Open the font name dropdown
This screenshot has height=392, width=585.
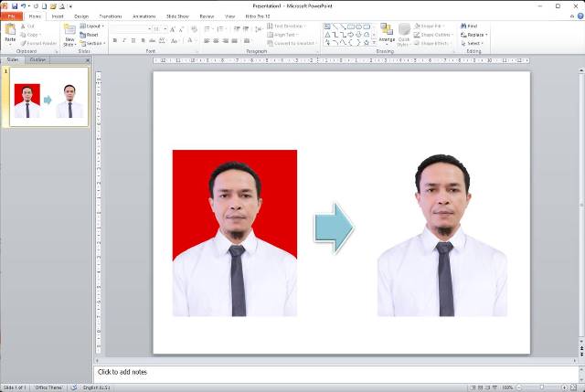(x=149, y=29)
